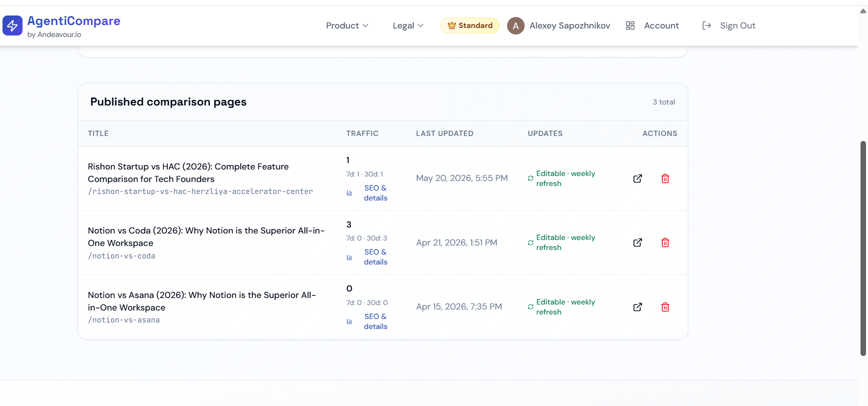The height and width of the screenshot is (406, 868).
Task: Delete the Rishon Startup vs HAC page
Action: (x=665, y=178)
